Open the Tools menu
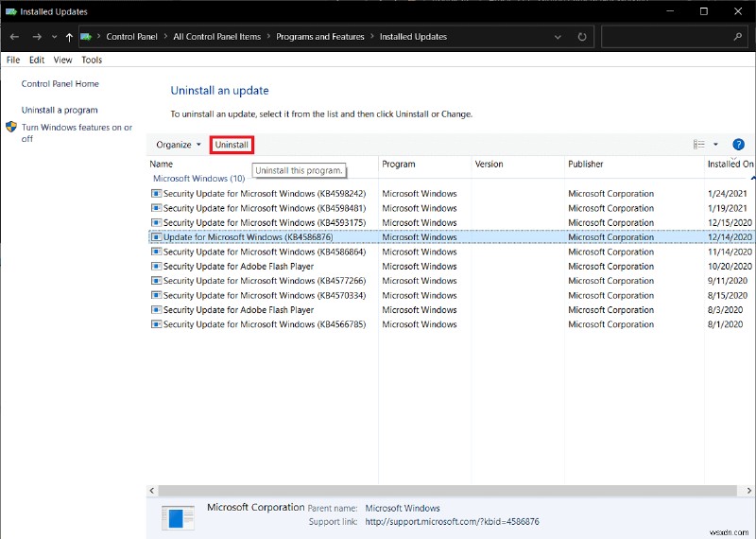Screen dimensions: 756x539 coord(92,60)
